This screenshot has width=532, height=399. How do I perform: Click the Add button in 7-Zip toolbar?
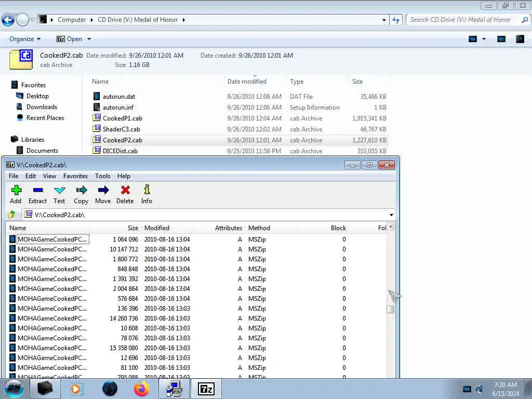(16, 194)
